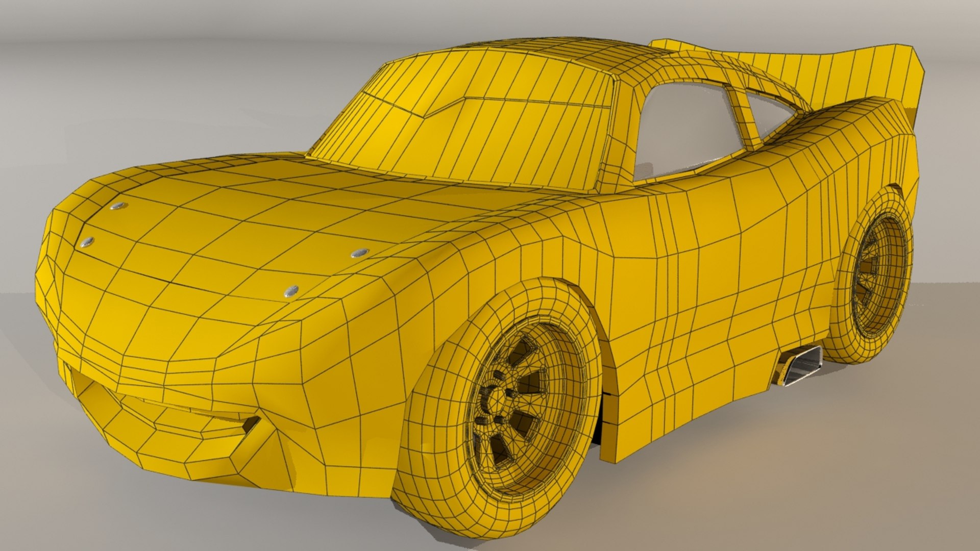Click the hood pin nearest the windshield

click(360, 253)
